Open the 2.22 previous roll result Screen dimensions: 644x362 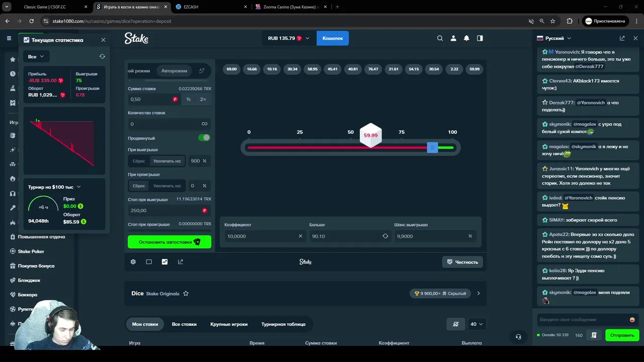pos(454,69)
